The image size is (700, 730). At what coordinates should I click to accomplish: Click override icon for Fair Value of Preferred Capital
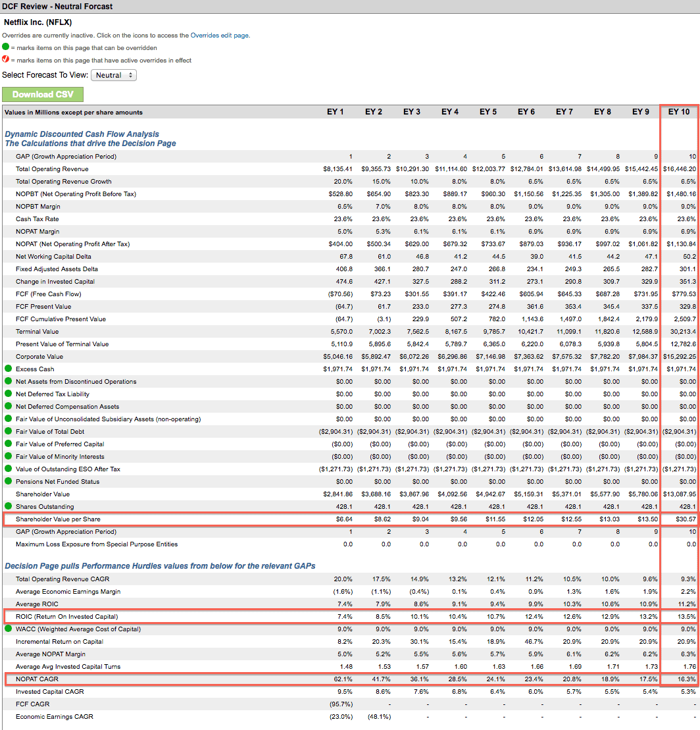8,444
